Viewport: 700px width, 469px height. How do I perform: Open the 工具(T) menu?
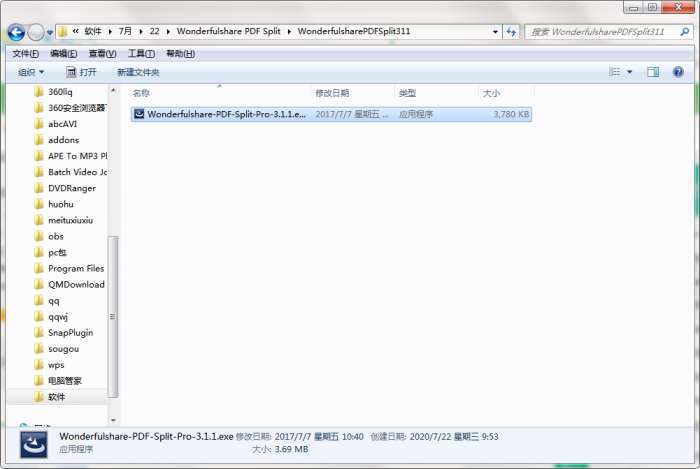[141, 54]
